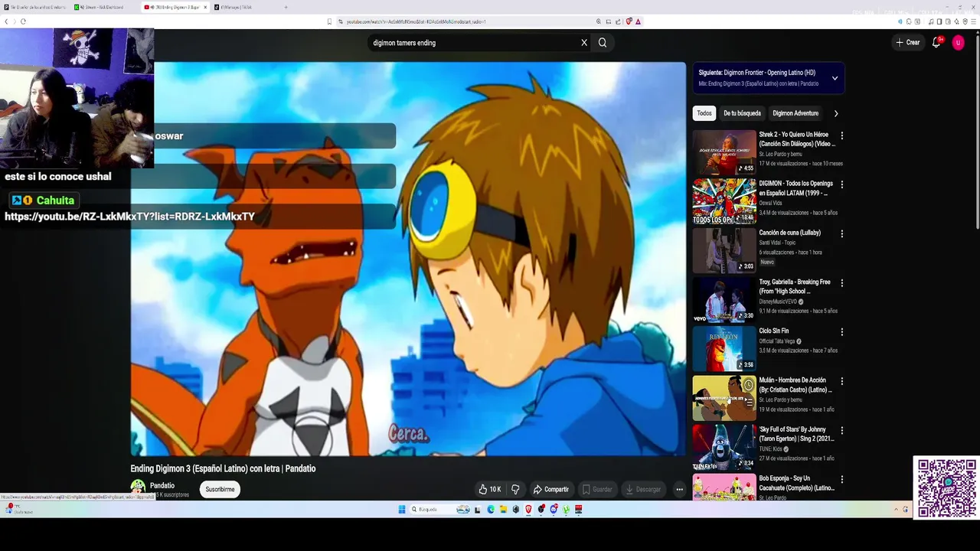The width and height of the screenshot is (980, 551).
Task: Open Canción de cuna (Lullaby) thumbnail
Action: (724, 250)
